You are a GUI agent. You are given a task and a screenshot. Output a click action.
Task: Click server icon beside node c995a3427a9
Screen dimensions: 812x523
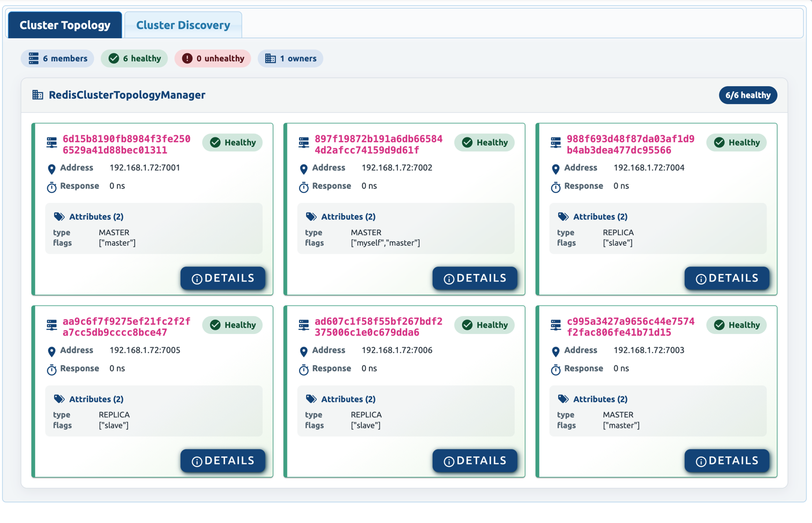[556, 325]
